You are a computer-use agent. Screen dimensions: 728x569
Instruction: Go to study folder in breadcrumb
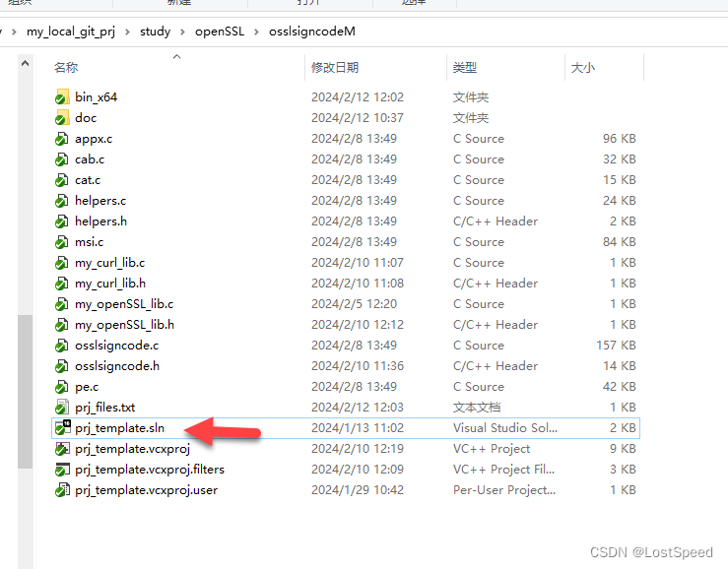tap(155, 32)
